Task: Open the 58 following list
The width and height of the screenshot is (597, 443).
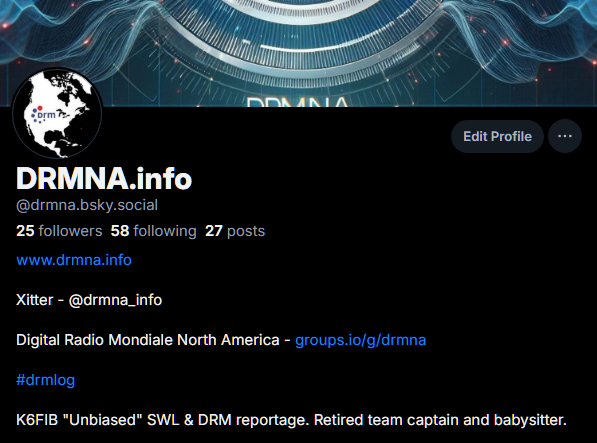Action: click(x=153, y=231)
